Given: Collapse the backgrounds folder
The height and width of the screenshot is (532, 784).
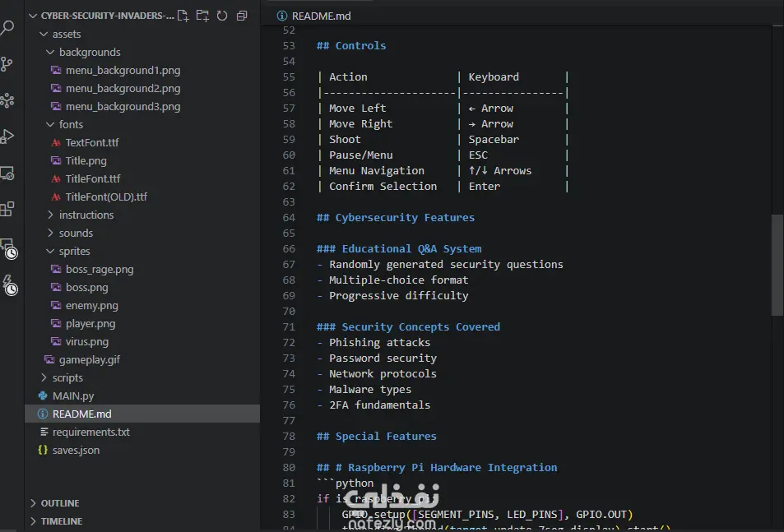Looking at the screenshot, I should click(x=50, y=52).
